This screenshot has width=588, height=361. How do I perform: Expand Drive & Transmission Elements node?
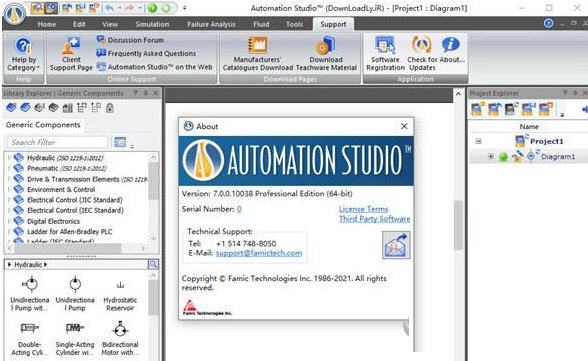[9, 179]
